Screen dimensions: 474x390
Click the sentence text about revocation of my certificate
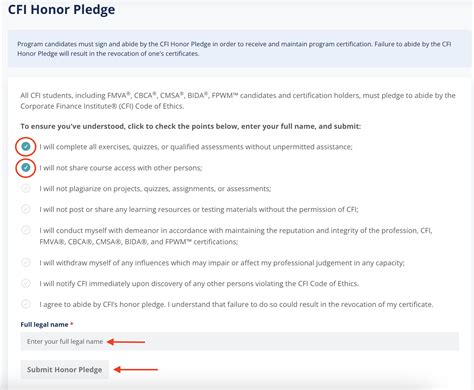pyautogui.click(x=236, y=304)
